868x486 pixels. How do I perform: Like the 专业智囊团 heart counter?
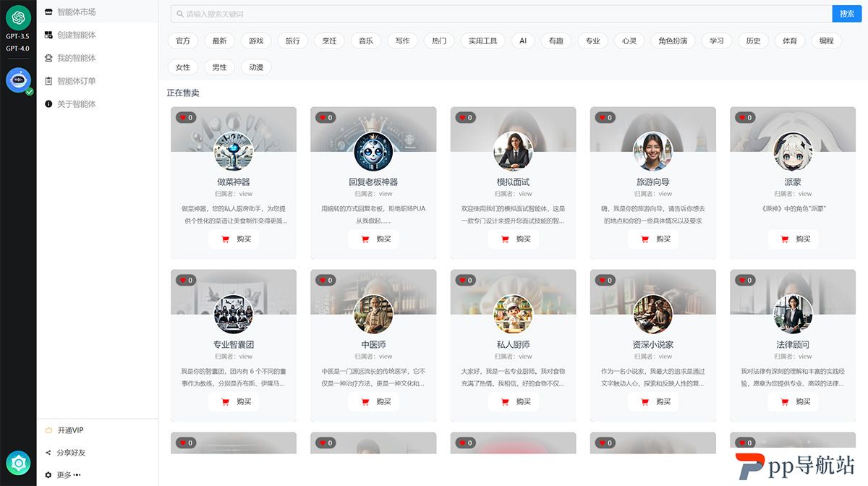click(x=187, y=280)
